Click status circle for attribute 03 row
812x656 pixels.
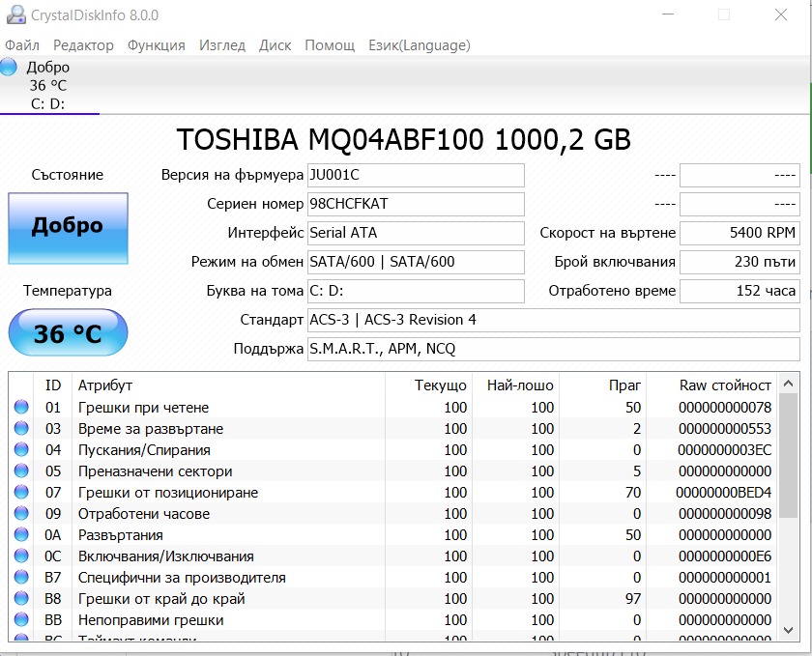[x=21, y=428]
